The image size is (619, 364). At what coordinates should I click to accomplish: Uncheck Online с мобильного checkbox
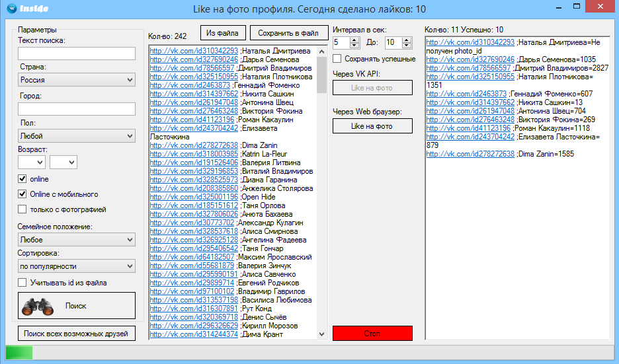pyautogui.click(x=22, y=194)
